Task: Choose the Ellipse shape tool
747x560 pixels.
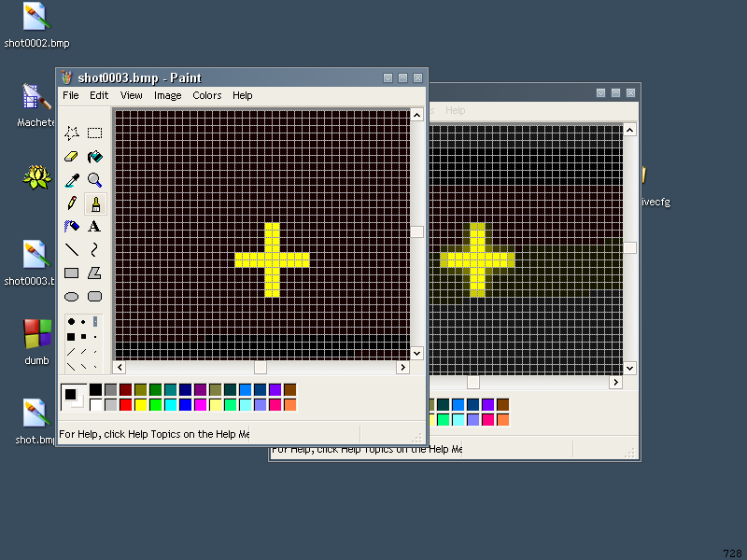Action: click(x=72, y=297)
